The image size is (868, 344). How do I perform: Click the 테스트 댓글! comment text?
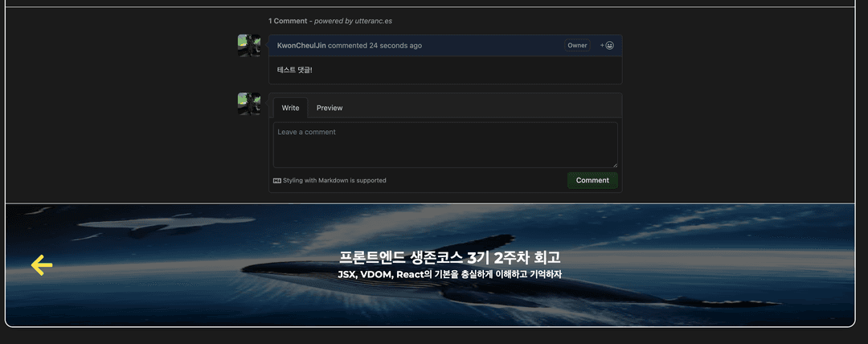click(x=295, y=70)
